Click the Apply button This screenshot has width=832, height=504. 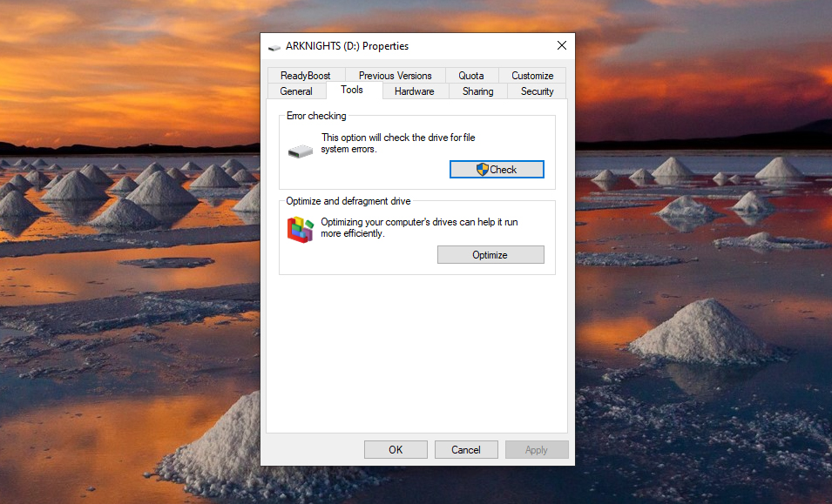click(x=537, y=449)
